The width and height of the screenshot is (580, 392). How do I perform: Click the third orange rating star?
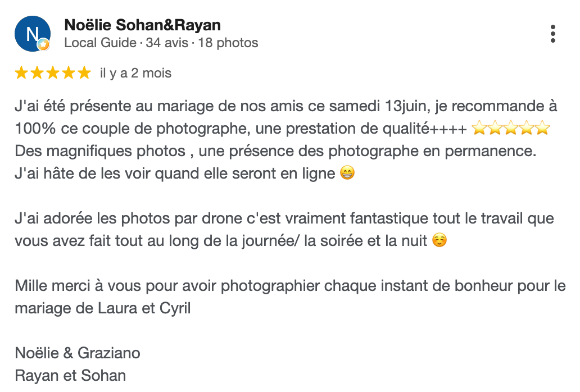53,73
